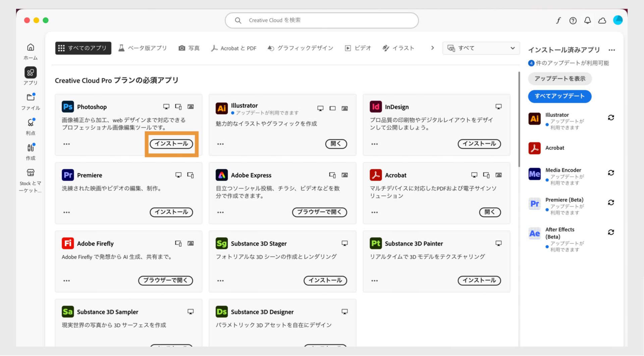Update After Effects (Beta) via refresh icon
This screenshot has width=644, height=356.
pos(611,232)
